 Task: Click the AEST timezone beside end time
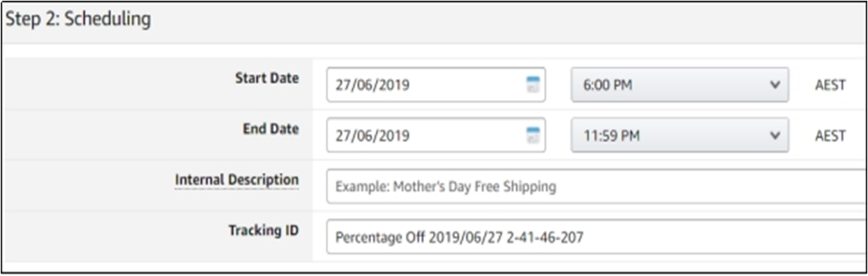(x=830, y=136)
